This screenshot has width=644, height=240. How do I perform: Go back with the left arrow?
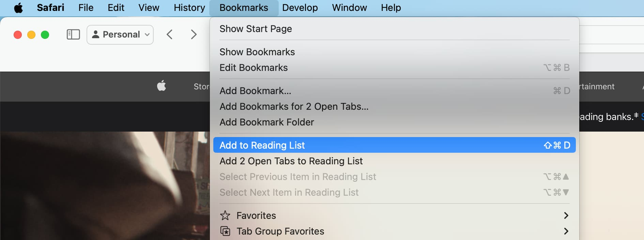169,34
